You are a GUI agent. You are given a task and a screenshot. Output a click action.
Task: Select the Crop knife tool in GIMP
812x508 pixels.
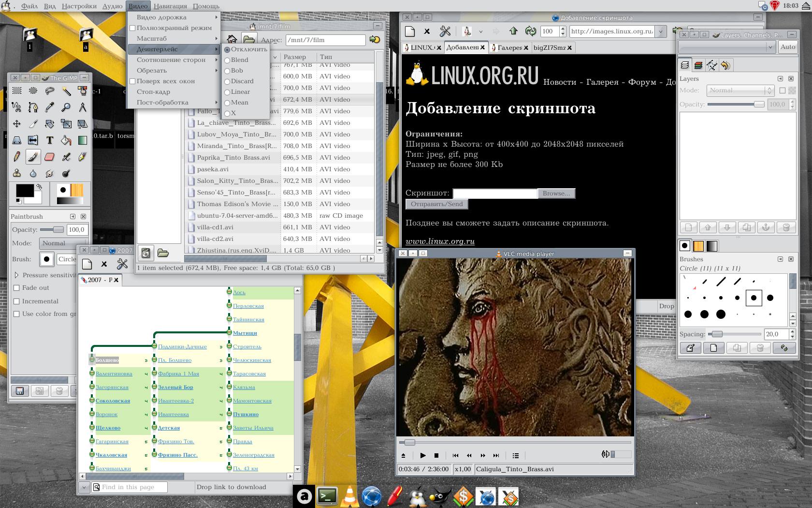coord(33,124)
